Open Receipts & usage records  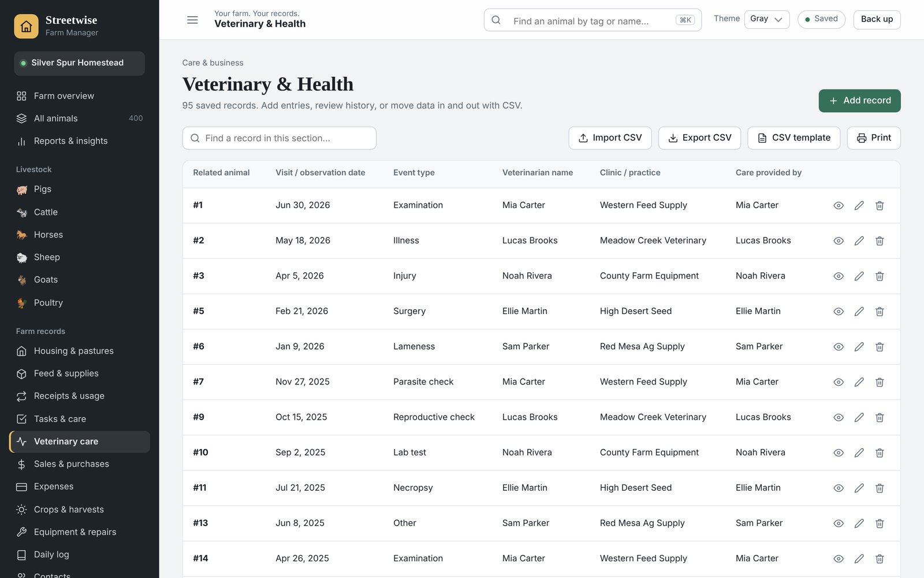pyautogui.click(x=79, y=396)
